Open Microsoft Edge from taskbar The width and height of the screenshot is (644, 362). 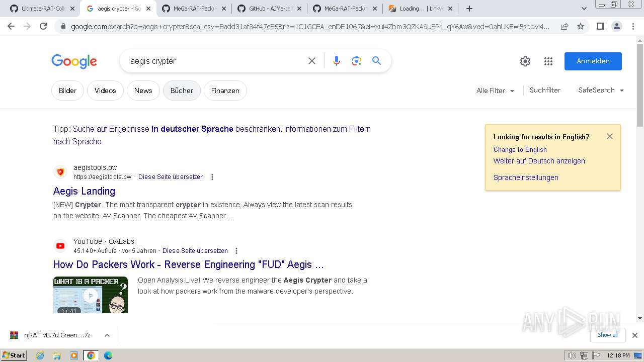click(108, 355)
